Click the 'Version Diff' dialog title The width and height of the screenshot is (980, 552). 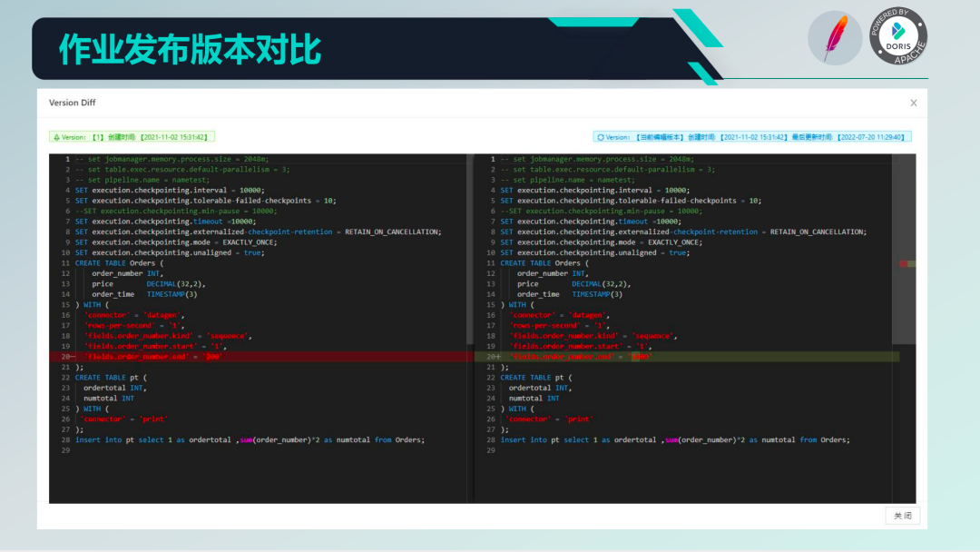pos(73,103)
